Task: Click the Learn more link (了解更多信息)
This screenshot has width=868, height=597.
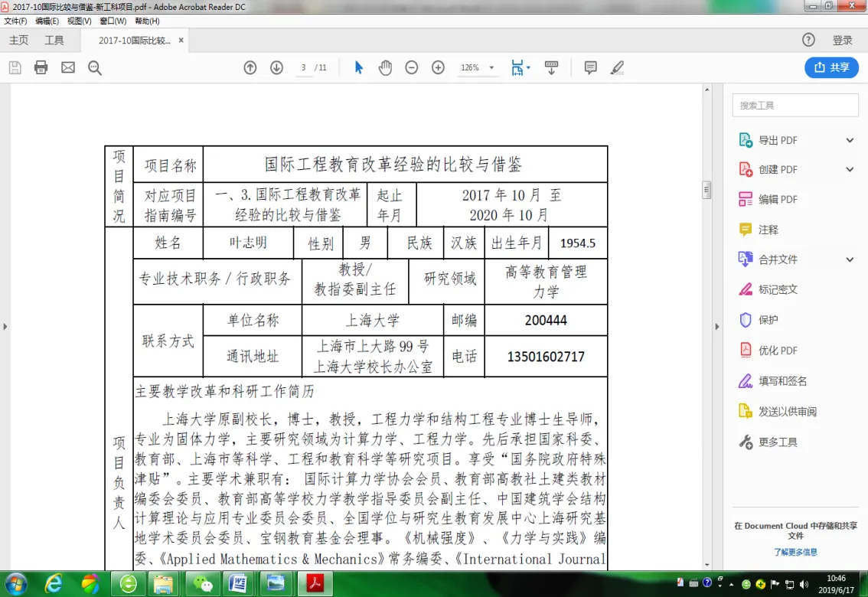Action: click(x=795, y=552)
